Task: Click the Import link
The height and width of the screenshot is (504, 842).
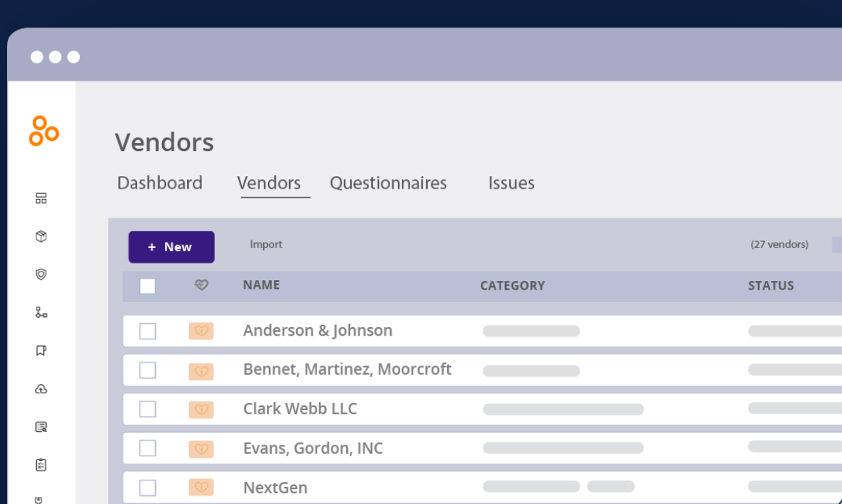Action: click(266, 244)
